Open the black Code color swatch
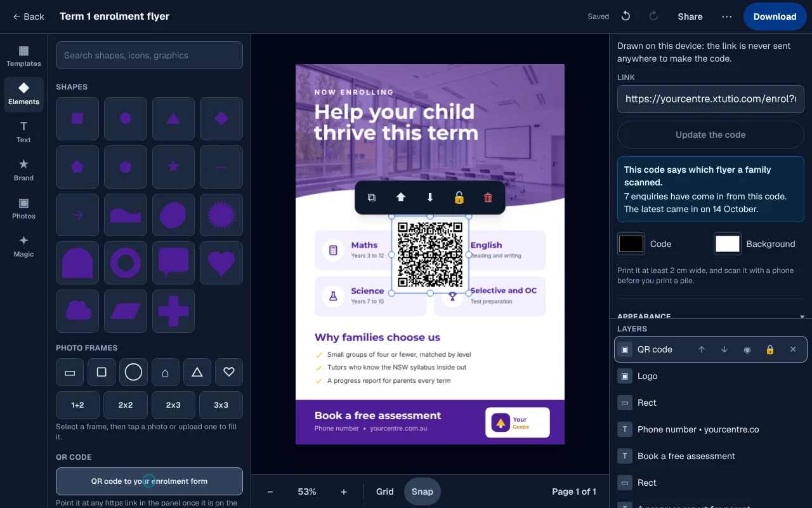The height and width of the screenshot is (508, 812). (x=631, y=244)
